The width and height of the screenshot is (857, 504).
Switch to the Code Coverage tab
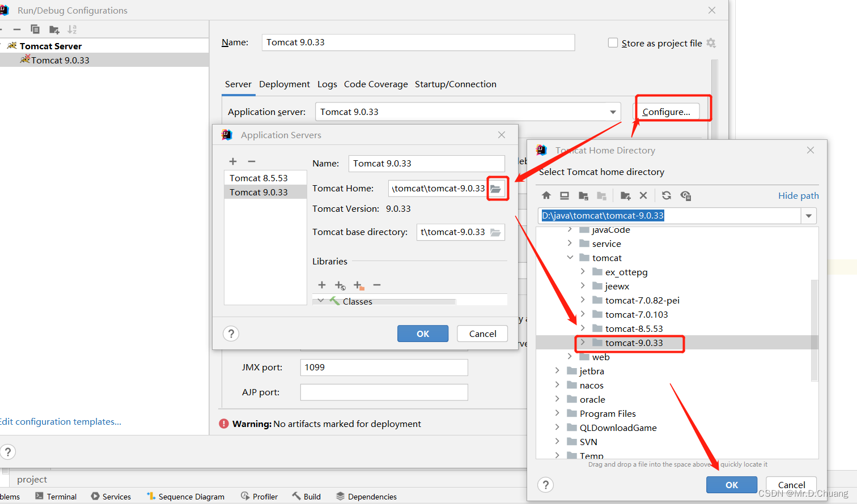(x=376, y=84)
